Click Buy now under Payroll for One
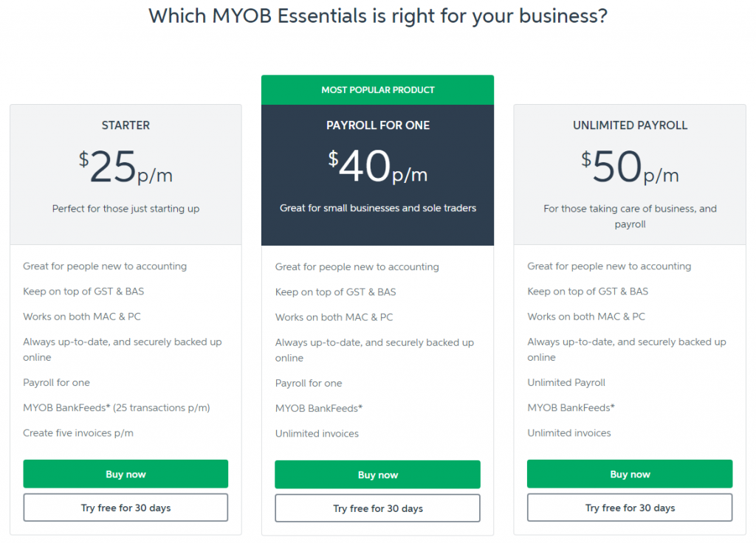Screen dimensions: 756x543 click(x=377, y=474)
